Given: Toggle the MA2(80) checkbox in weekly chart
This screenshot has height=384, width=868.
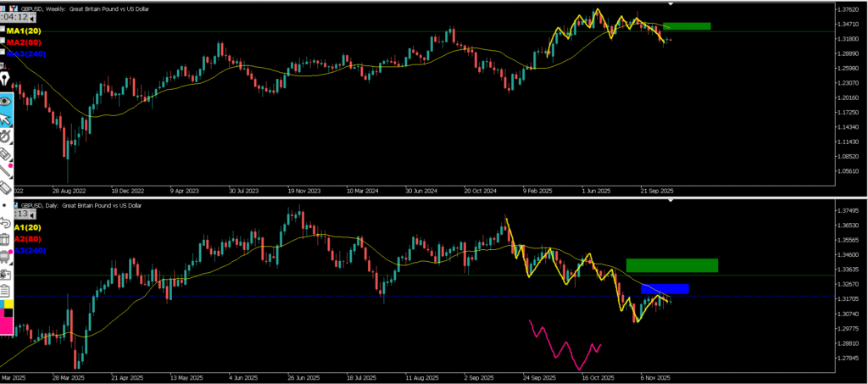Looking at the screenshot, I should tap(3, 42).
